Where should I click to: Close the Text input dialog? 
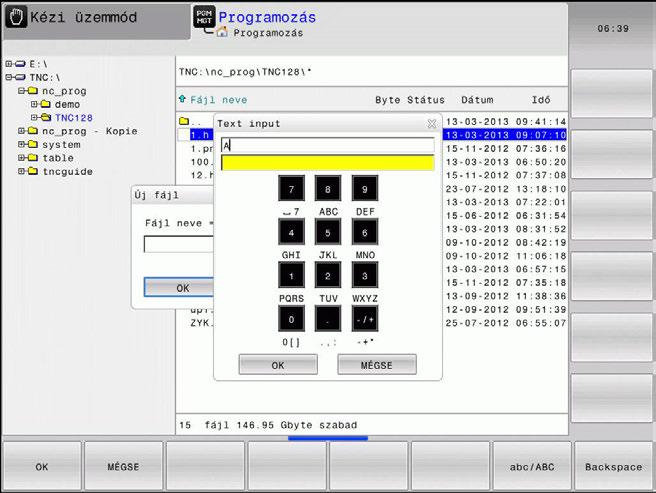click(x=431, y=123)
